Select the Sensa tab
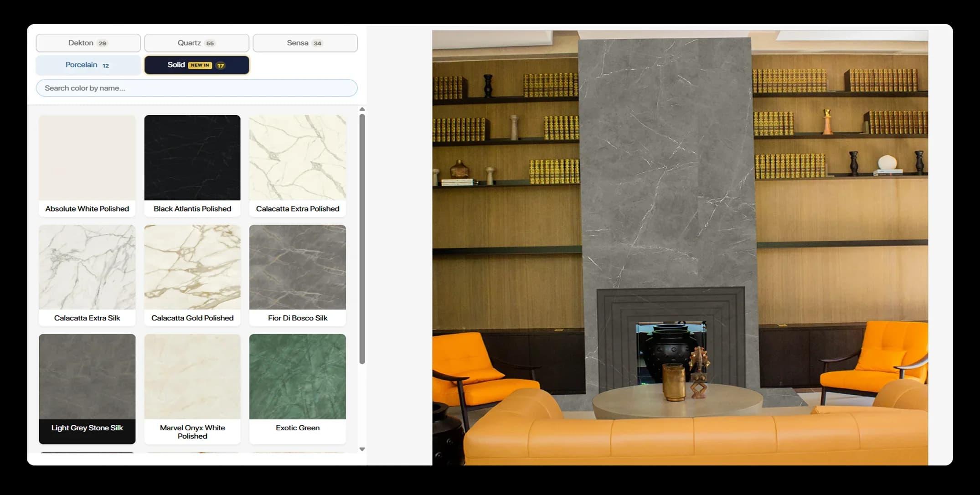 click(305, 43)
